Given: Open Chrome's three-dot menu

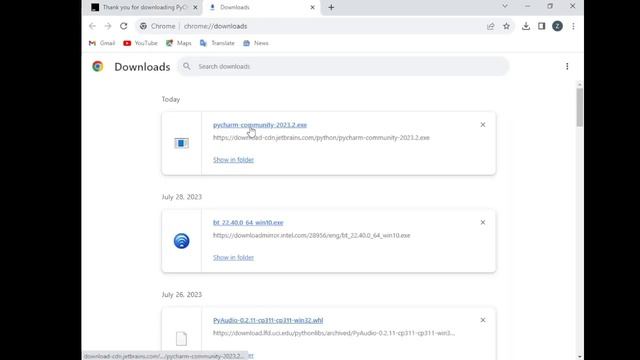Looking at the screenshot, I should coord(573,26).
